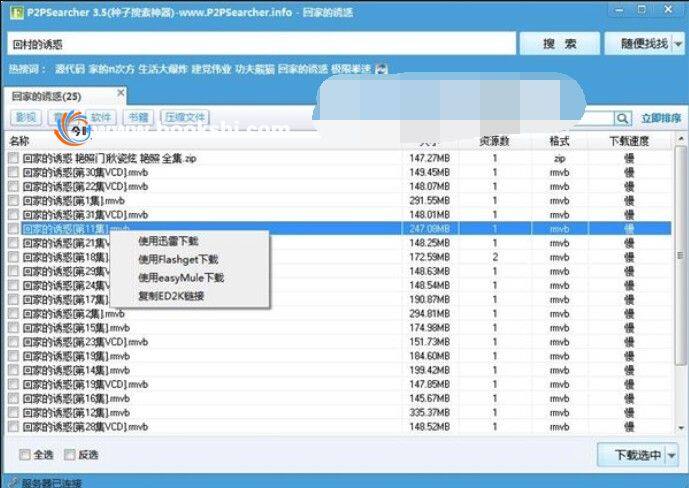Tick the checkbox for 第23集VCD.rmvb

coord(14,342)
